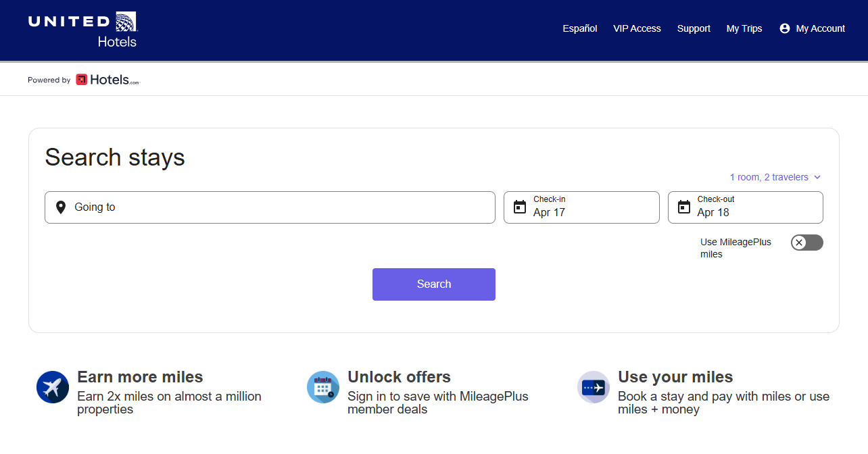Open the Check-out Apr 18 date picker
Screen dimensions: 868x454
746,207
